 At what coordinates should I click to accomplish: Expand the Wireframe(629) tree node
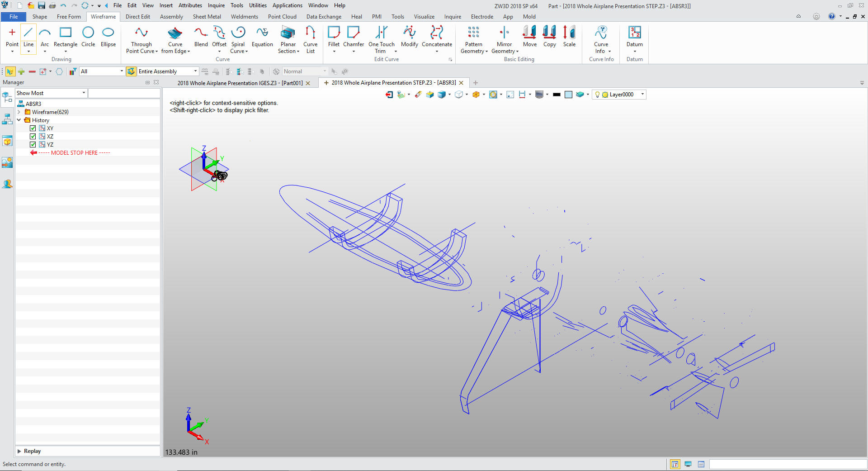point(19,112)
